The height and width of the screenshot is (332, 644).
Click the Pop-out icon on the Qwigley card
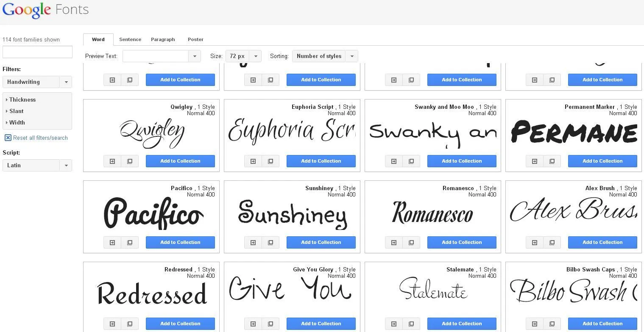pos(130,161)
